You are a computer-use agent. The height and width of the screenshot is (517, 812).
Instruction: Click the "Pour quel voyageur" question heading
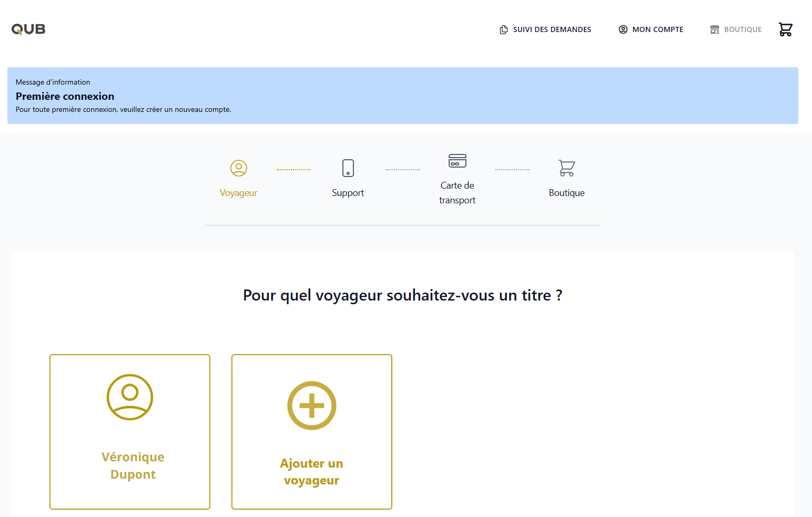pyautogui.click(x=403, y=295)
